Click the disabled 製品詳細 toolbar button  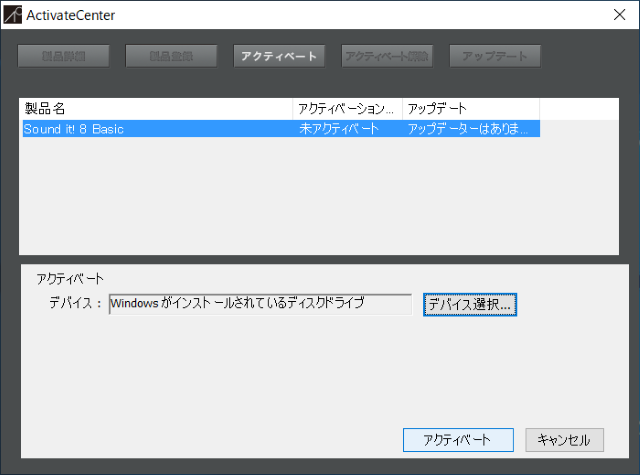[64, 56]
